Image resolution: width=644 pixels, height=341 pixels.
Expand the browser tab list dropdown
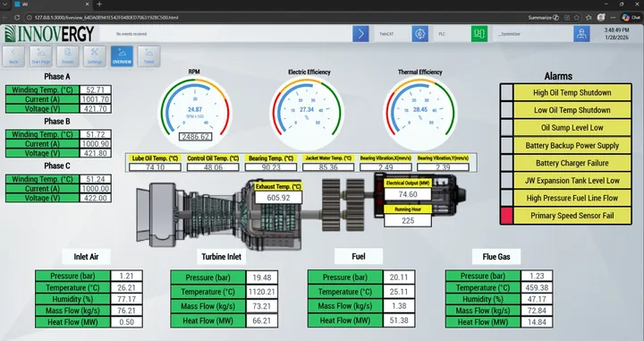(5, 4)
